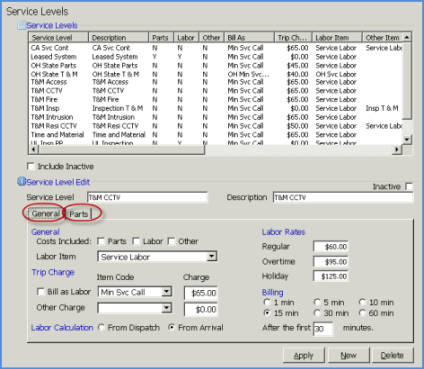Sort by the Service Level column header
Viewport: 424px width, 369px height.
[59, 37]
